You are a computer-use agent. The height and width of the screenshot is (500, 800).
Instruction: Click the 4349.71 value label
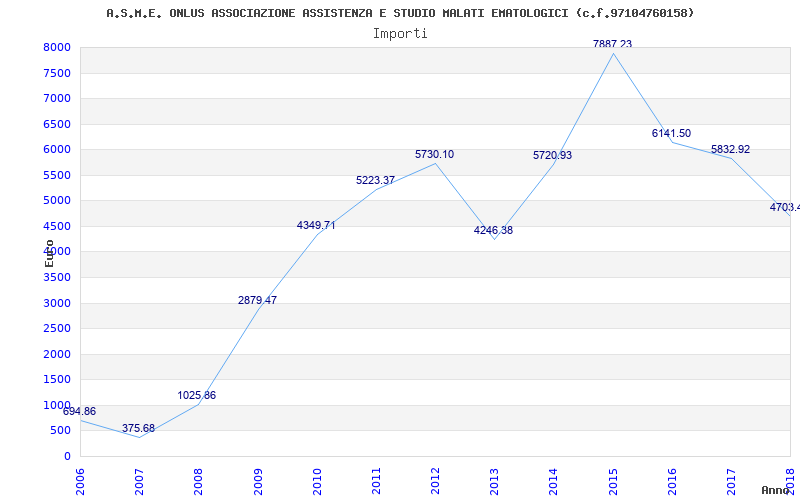[316, 225]
